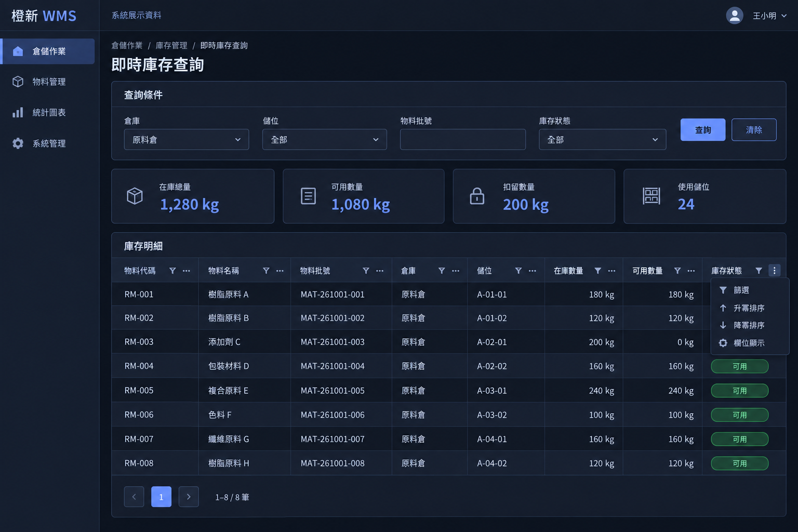Open more-options dots for 儲位 column header

click(x=533, y=271)
